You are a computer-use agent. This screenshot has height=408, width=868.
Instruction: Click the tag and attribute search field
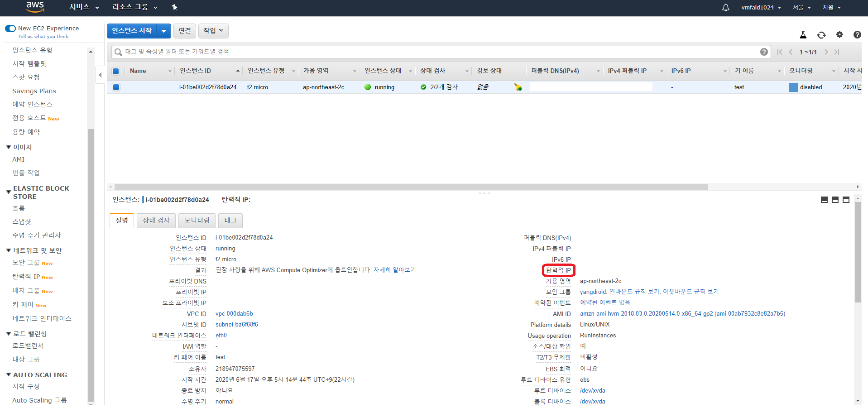point(441,52)
